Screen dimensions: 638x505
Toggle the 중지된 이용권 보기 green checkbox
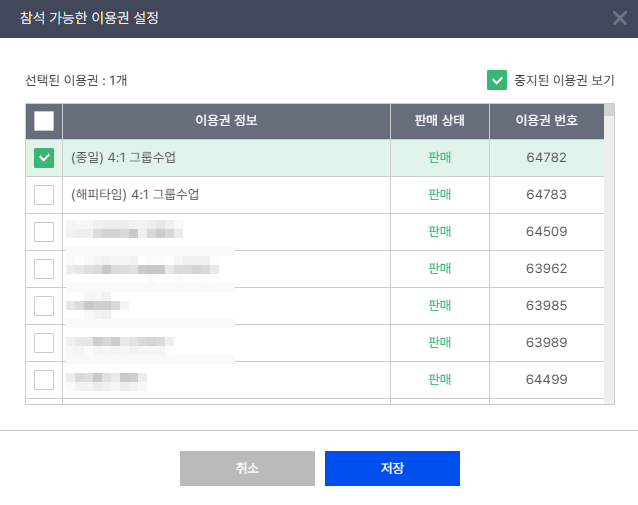pos(497,80)
